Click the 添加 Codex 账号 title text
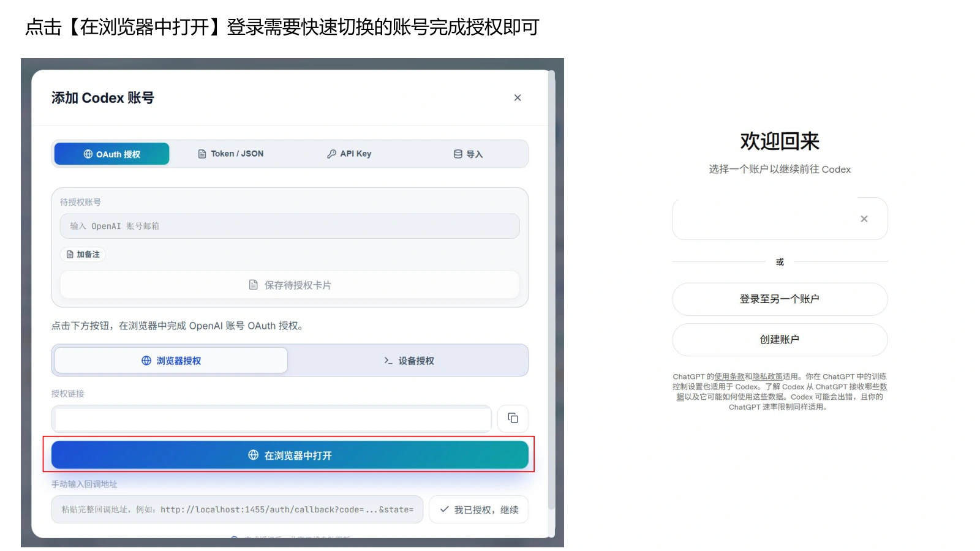 (103, 98)
